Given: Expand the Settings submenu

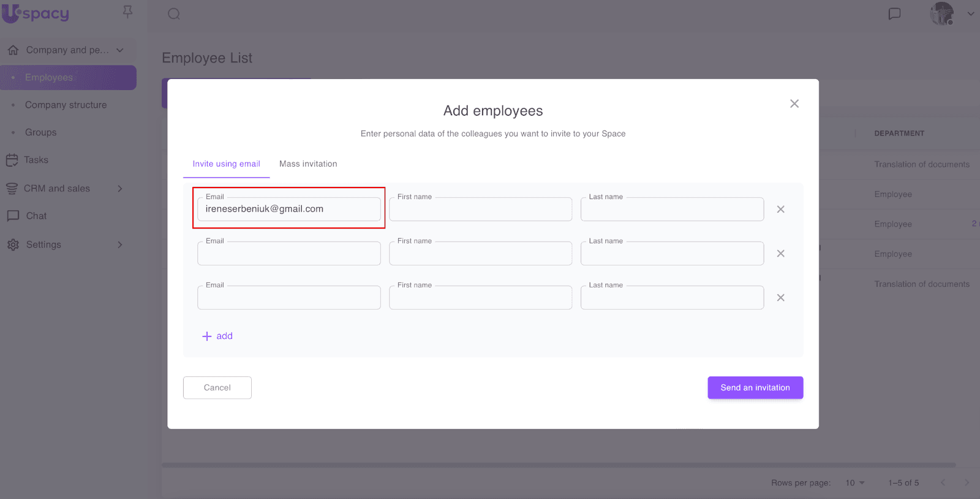Looking at the screenshot, I should [x=120, y=245].
